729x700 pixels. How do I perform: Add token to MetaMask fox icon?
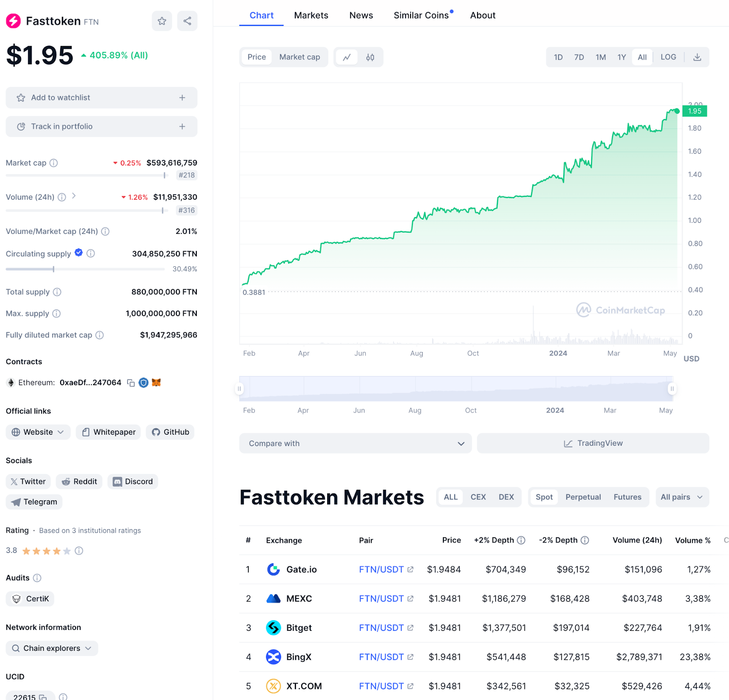[156, 382]
